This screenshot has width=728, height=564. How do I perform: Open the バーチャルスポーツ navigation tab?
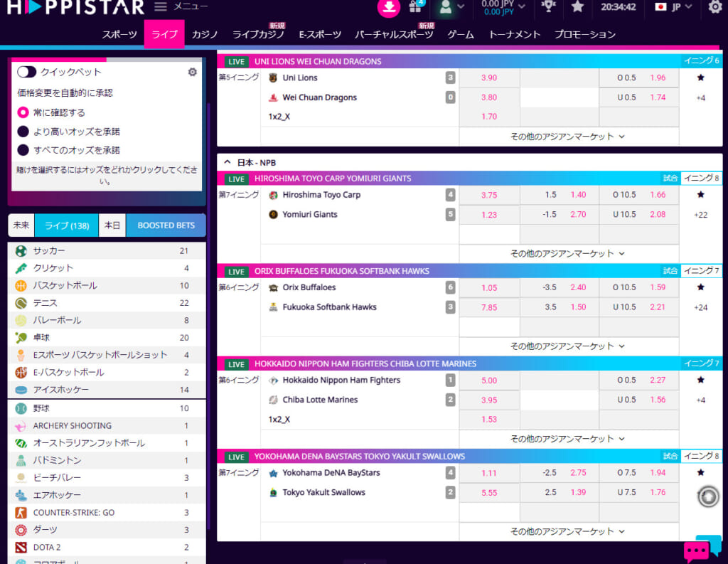[x=394, y=34]
